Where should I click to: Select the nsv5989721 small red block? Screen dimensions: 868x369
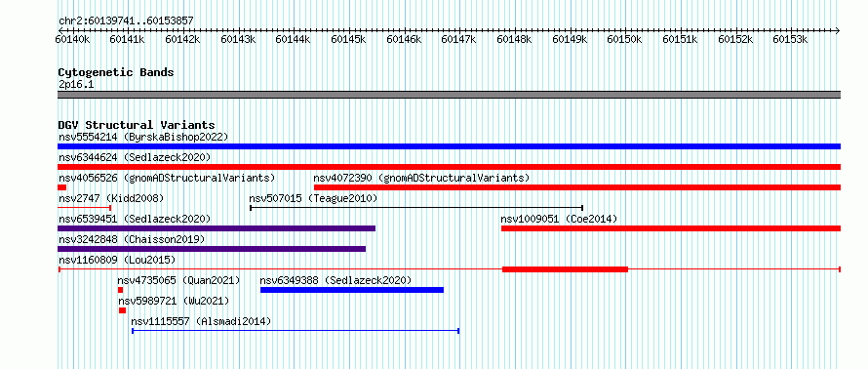tap(122, 310)
